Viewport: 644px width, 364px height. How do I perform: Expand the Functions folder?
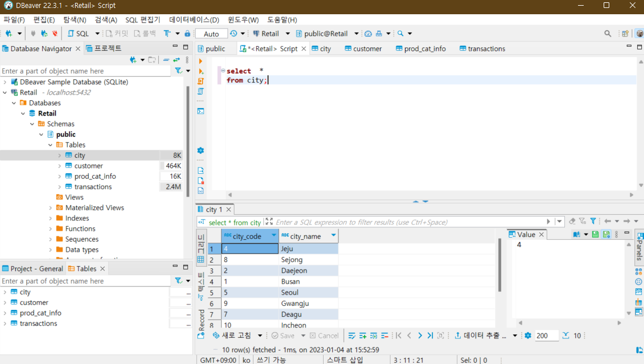point(51,228)
